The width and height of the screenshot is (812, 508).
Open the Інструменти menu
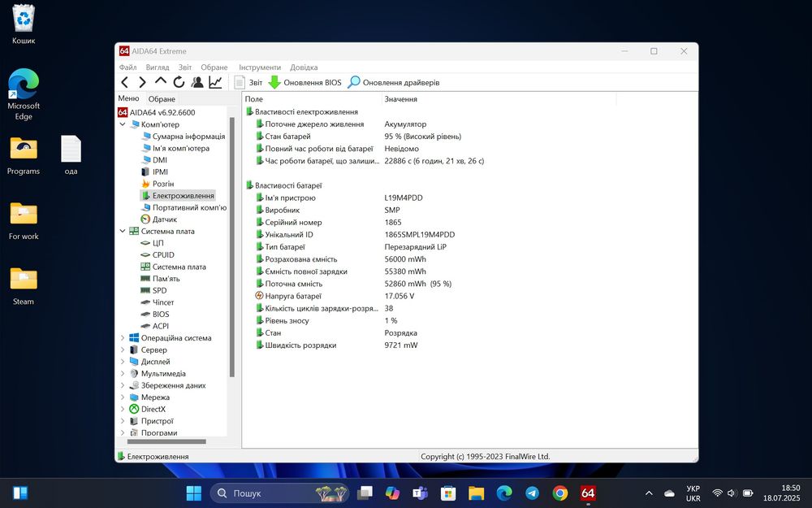260,67
